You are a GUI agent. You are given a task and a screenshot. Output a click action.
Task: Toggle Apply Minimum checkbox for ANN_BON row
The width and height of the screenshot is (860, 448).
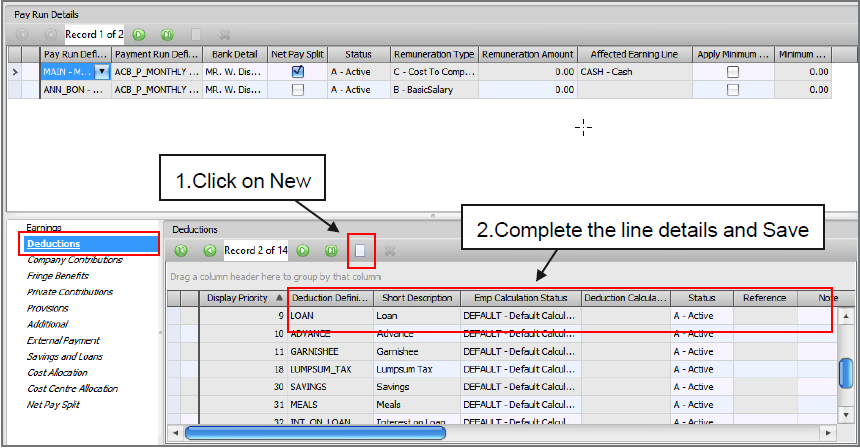pyautogui.click(x=733, y=89)
